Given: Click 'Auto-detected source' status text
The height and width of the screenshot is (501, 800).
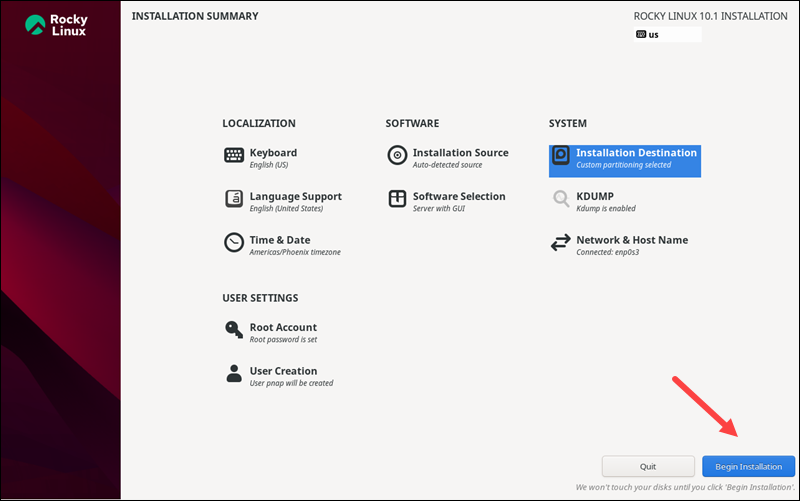Looking at the screenshot, I should click(447, 165).
